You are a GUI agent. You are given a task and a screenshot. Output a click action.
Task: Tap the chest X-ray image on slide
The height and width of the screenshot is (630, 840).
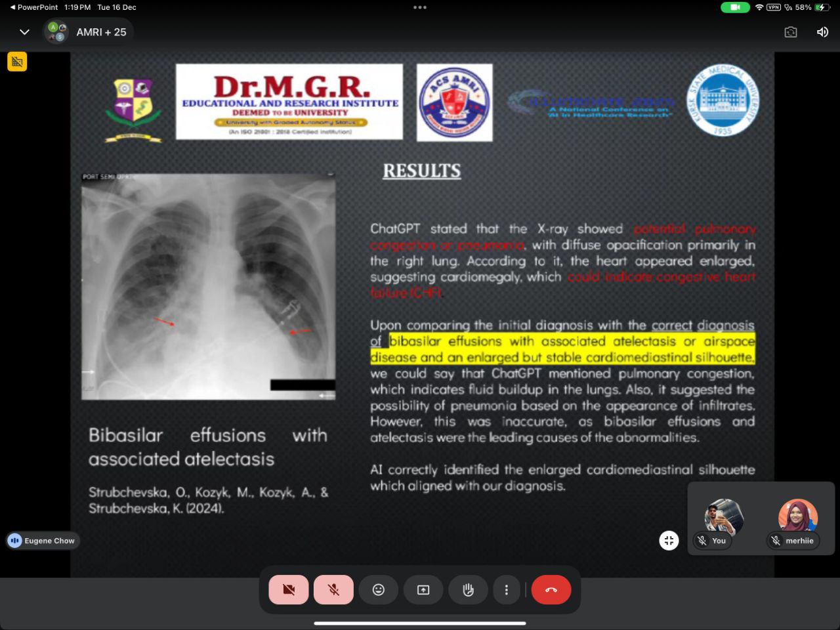(x=208, y=286)
